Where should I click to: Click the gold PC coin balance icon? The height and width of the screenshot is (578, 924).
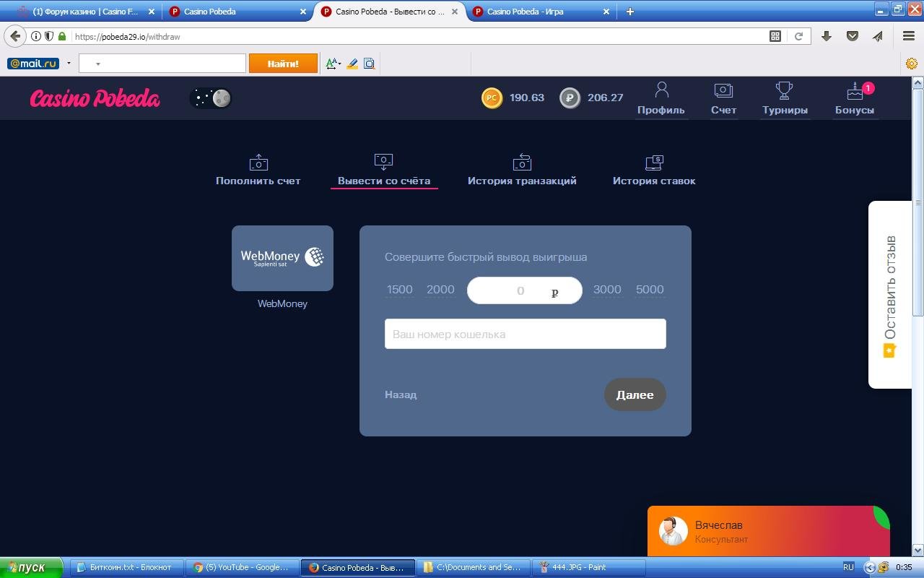point(492,98)
